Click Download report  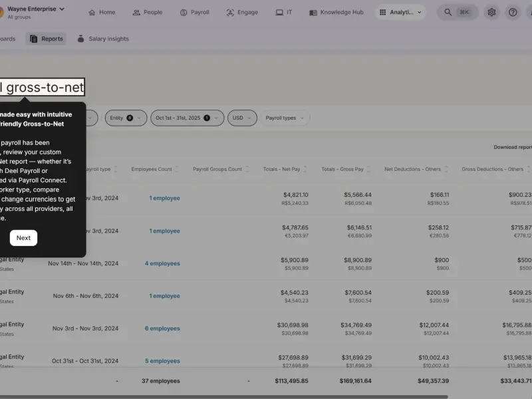(513, 147)
